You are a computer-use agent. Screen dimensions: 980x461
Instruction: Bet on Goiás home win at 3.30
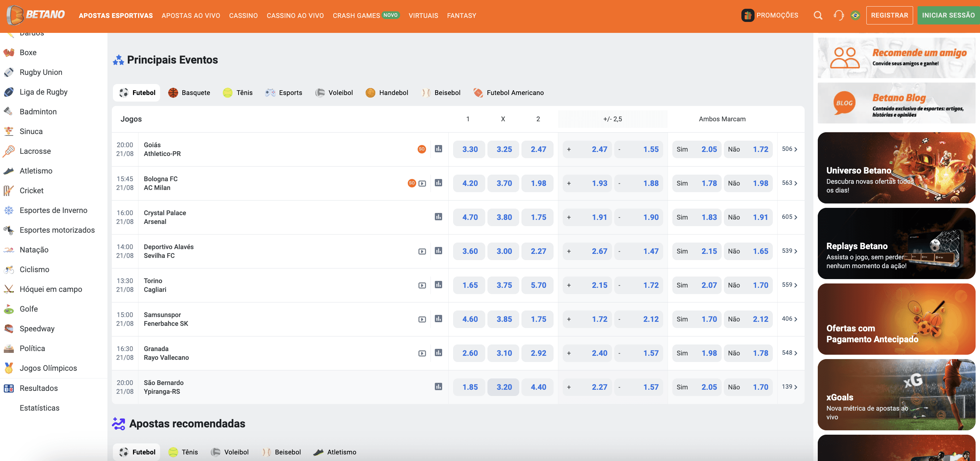470,149
